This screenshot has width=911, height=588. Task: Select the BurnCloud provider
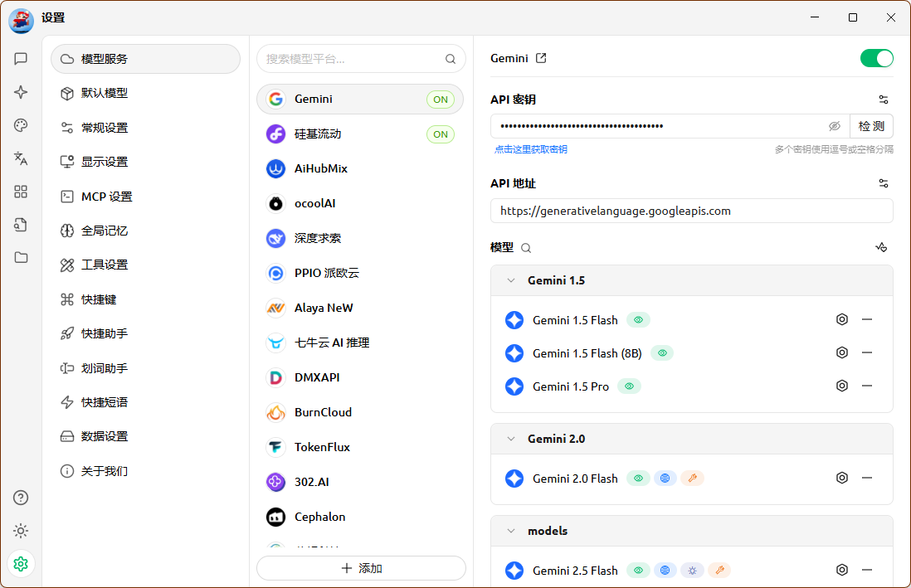point(360,412)
